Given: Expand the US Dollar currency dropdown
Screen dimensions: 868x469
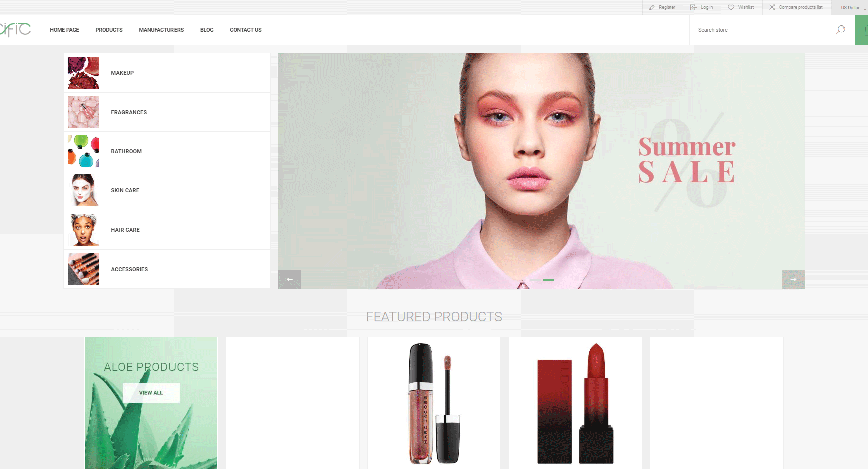Looking at the screenshot, I should click(x=852, y=7).
